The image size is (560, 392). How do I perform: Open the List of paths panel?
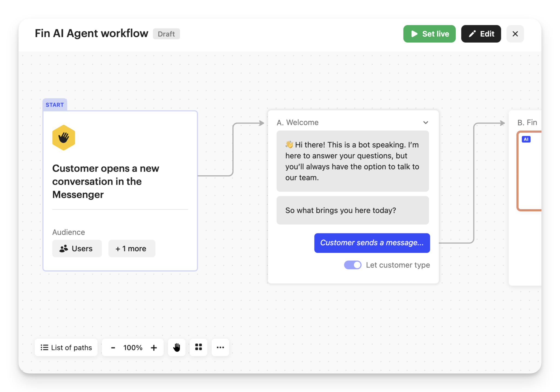(x=66, y=347)
